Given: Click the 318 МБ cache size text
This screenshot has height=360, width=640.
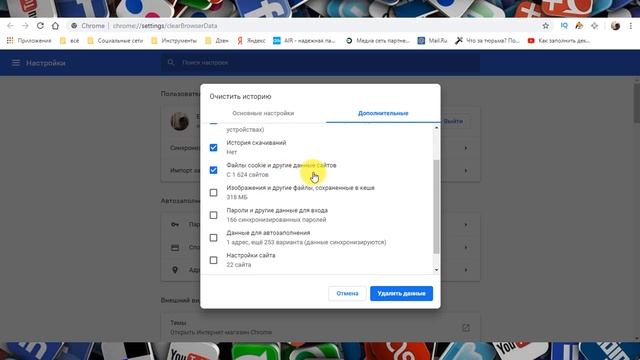Looking at the screenshot, I should click(x=237, y=197).
